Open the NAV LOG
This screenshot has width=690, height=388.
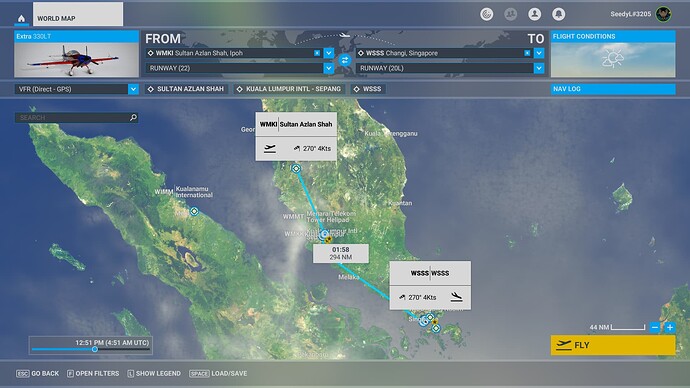[613, 89]
